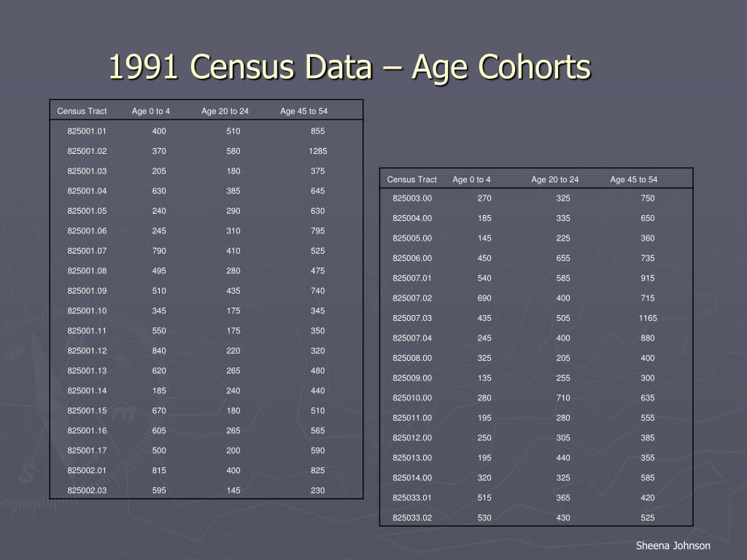
Task: Select census tract cell 825001.10
Action: 87,311
